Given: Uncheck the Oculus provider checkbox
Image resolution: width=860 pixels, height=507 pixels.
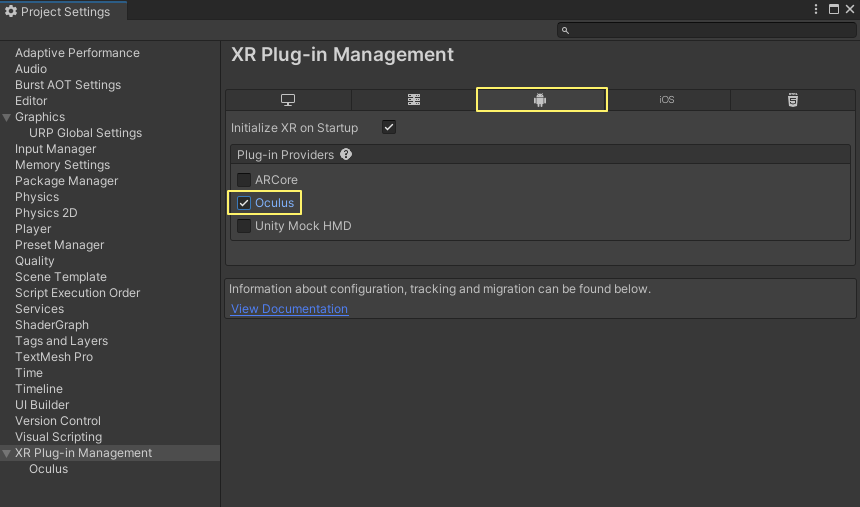Looking at the screenshot, I should click(x=244, y=203).
